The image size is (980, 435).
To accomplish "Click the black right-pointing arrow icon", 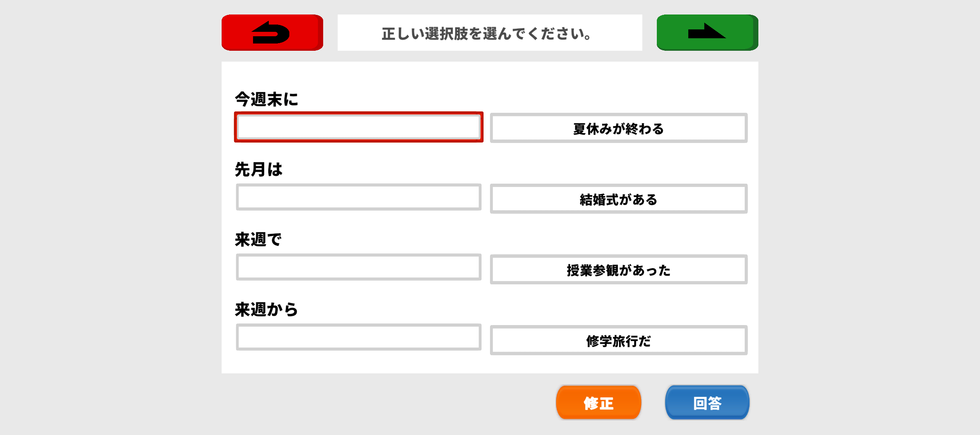I will click(706, 31).
